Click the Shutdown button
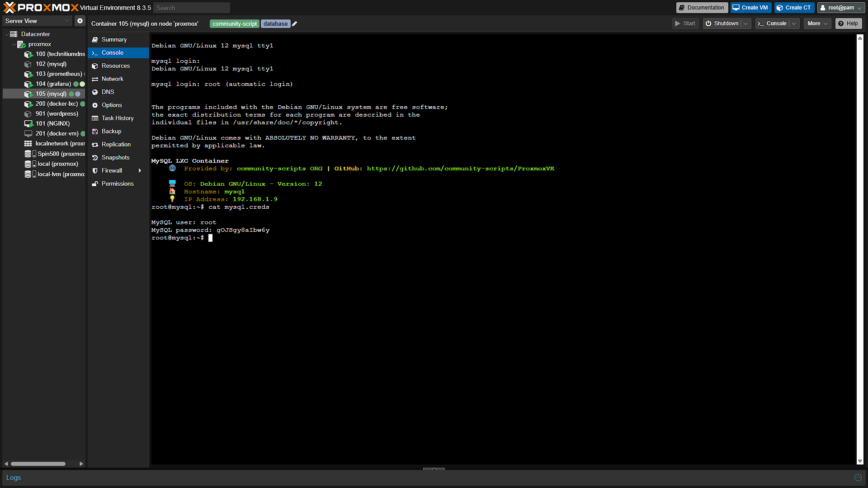Image resolution: width=868 pixels, height=488 pixels. point(722,23)
